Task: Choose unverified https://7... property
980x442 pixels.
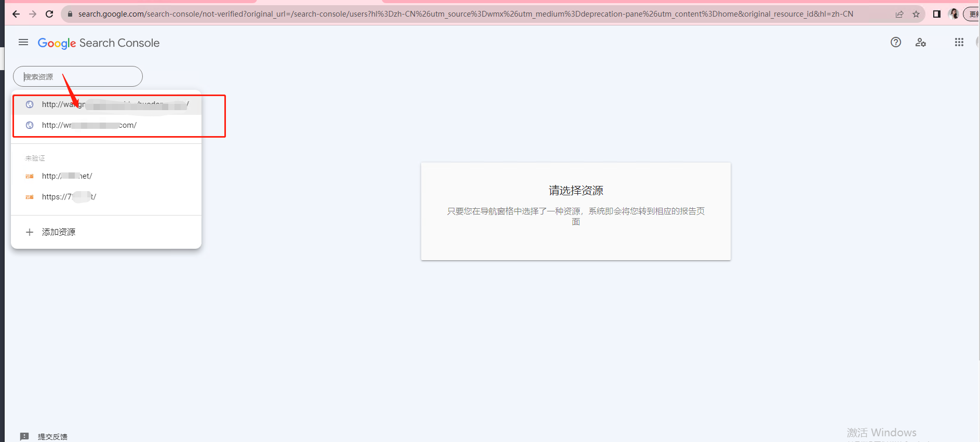Action: [106, 197]
